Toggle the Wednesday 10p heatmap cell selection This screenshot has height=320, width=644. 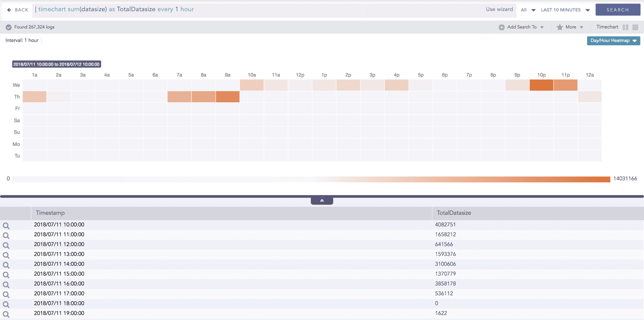pyautogui.click(x=542, y=85)
